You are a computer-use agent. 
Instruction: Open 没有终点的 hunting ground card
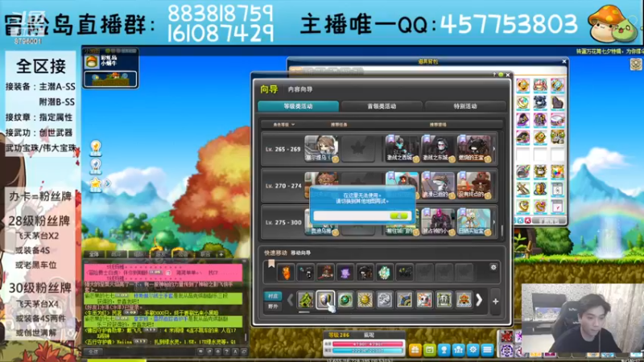pos(473,185)
